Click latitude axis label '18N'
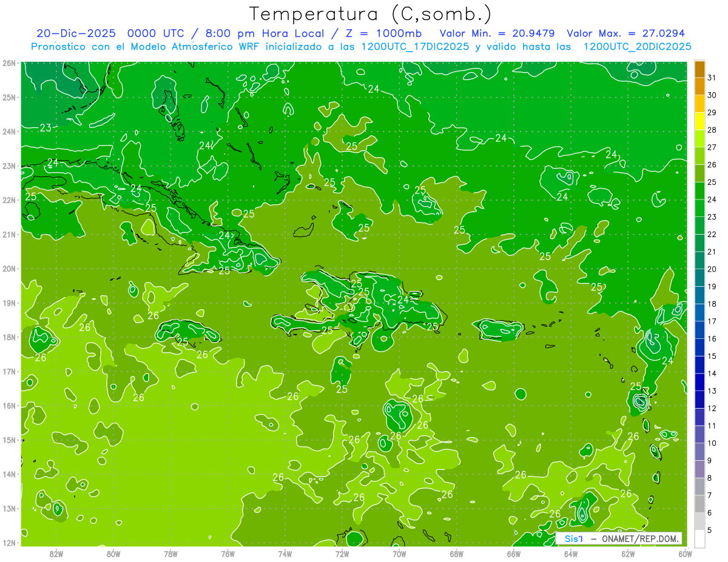 point(9,336)
